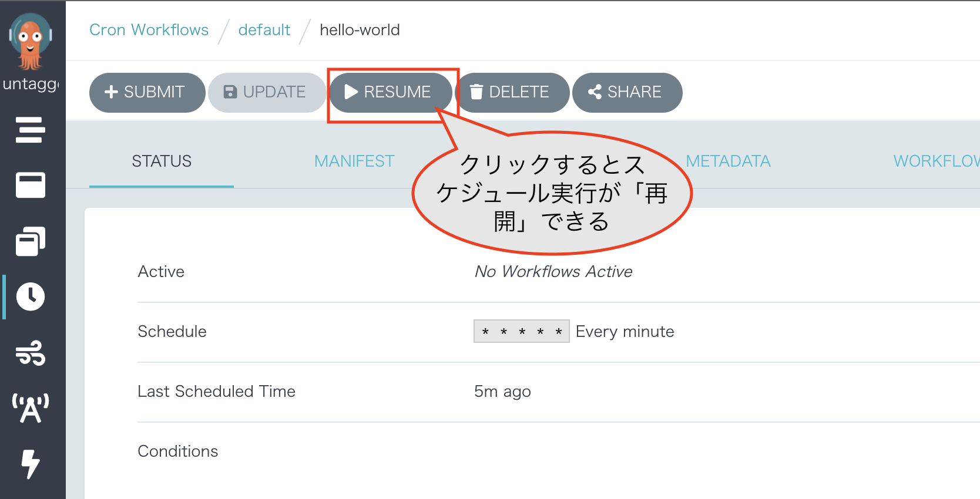The image size is (980, 499).
Task: Select the STATUS tab
Action: (x=162, y=161)
